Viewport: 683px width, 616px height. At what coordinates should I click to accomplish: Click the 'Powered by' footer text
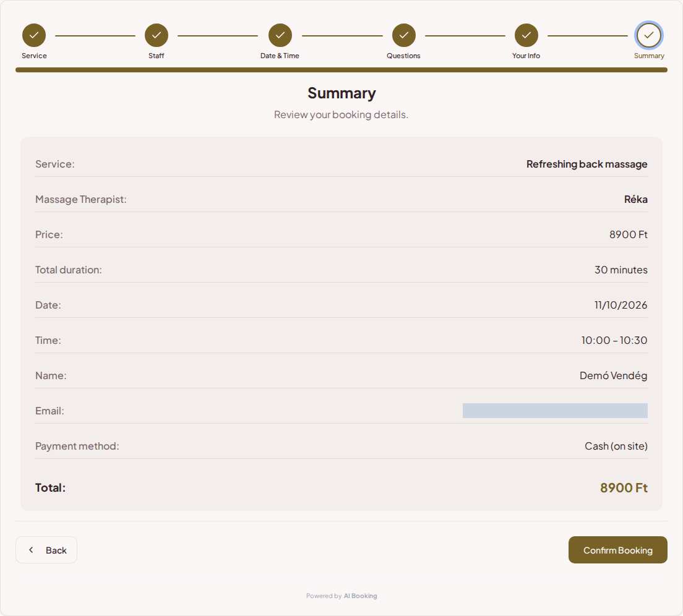click(x=324, y=596)
